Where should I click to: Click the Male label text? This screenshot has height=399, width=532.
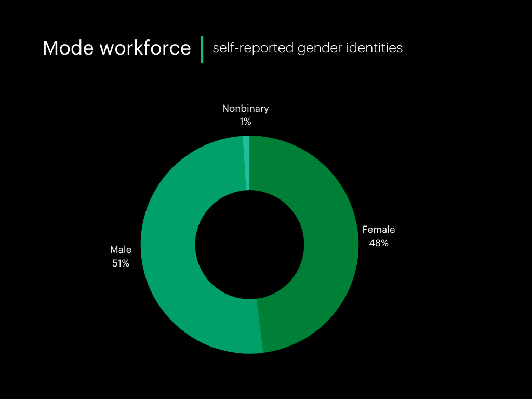click(x=121, y=249)
